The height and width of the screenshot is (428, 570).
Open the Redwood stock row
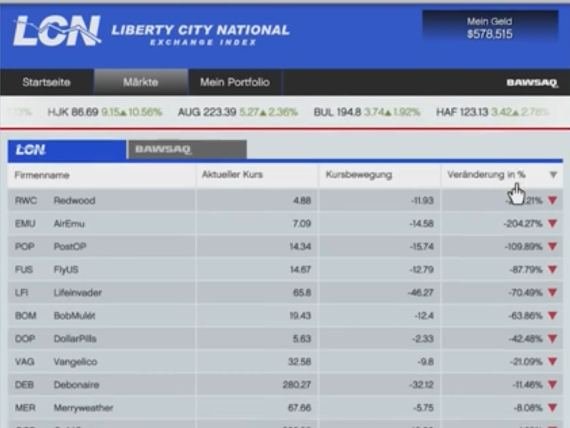(285, 200)
